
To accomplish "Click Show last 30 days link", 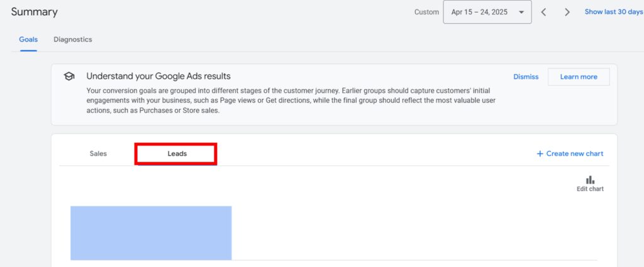I will pyautogui.click(x=614, y=12).
